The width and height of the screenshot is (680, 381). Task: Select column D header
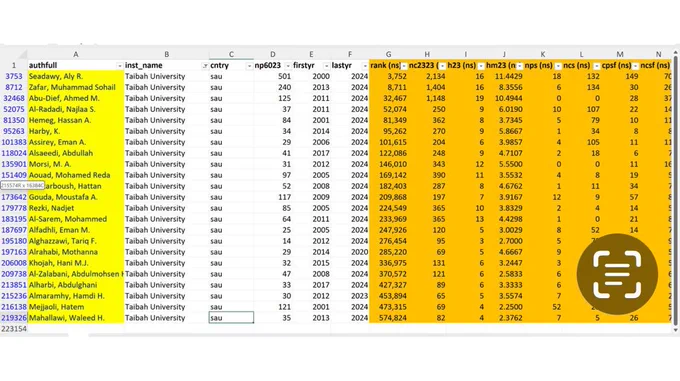273,54
